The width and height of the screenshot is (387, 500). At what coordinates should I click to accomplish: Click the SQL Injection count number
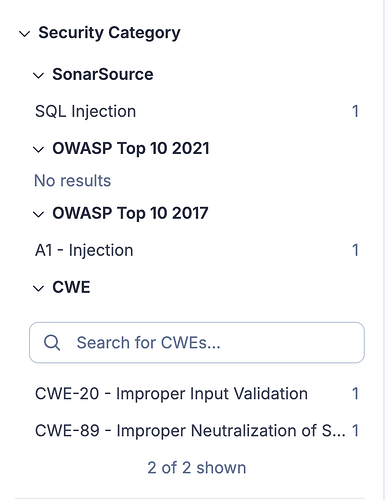point(355,111)
